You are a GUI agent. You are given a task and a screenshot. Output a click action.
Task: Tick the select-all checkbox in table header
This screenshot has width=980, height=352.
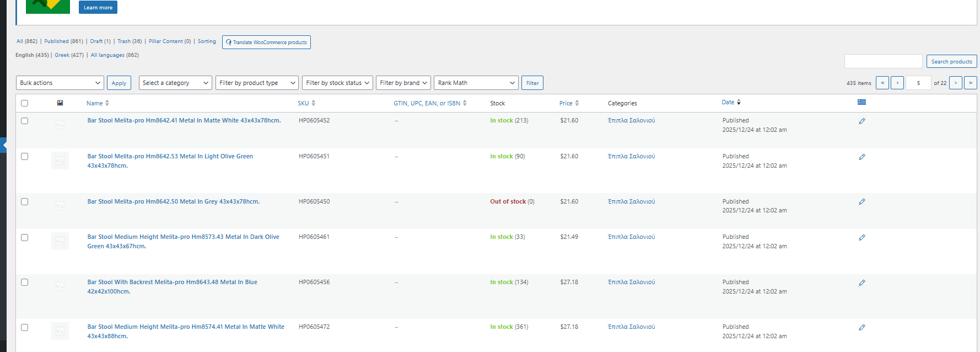point(24,103)
